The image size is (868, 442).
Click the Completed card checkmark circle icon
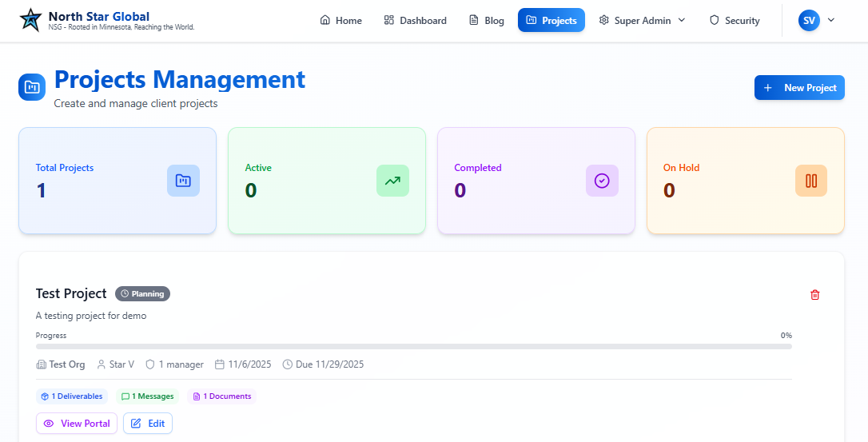tap(602, 181)
